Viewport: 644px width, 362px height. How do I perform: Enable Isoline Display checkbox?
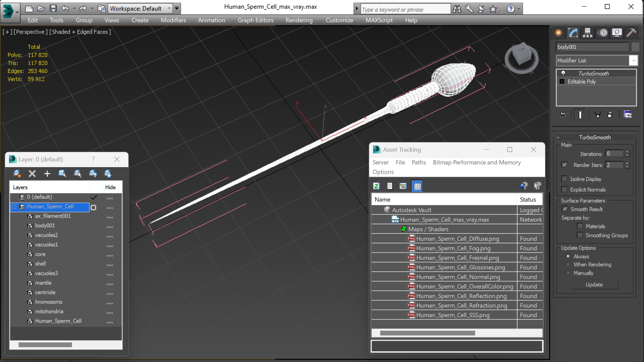coord(565,179)
